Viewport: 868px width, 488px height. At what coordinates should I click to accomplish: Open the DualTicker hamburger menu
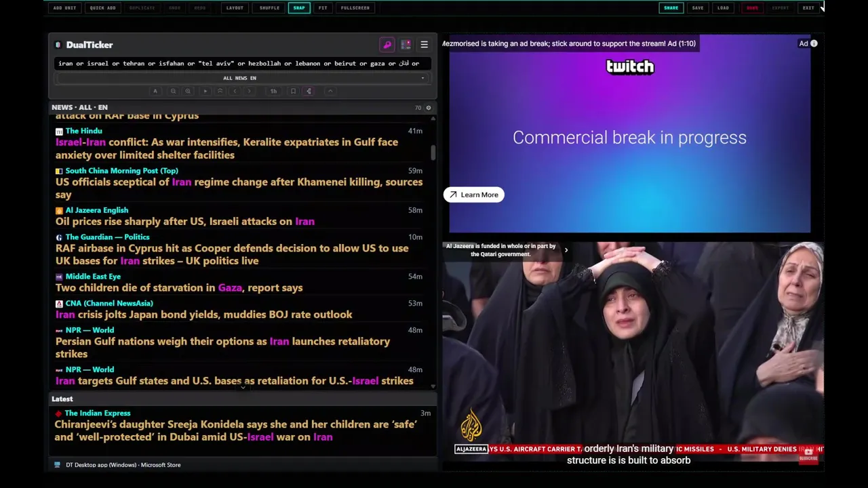tap(424, 45)
